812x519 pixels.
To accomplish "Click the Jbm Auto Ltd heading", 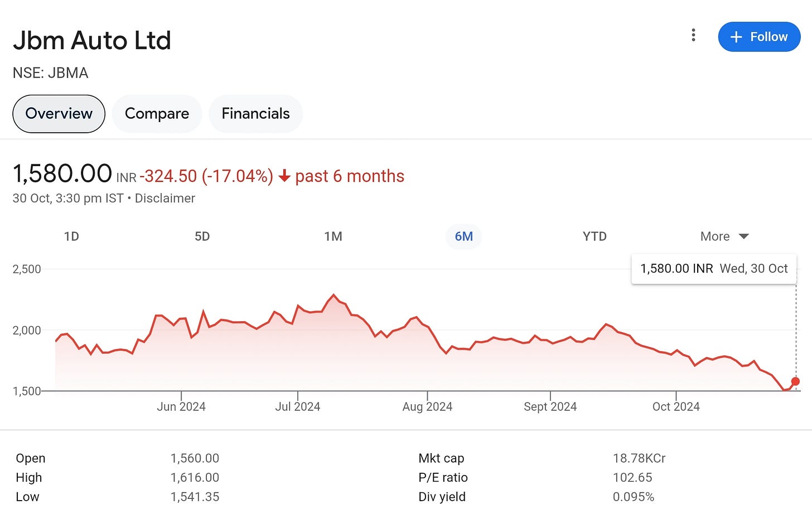I will (x=92, y=41).
